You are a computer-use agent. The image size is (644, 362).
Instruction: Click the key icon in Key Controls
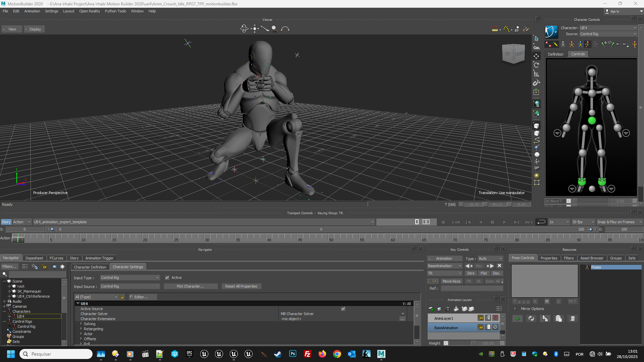[433, 281]
